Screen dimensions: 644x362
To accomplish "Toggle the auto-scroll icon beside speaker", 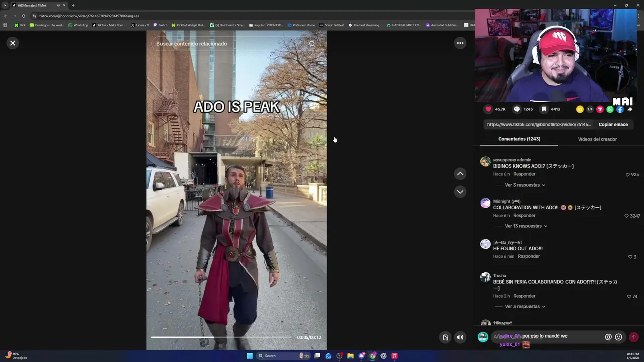I will coord(445,337).
